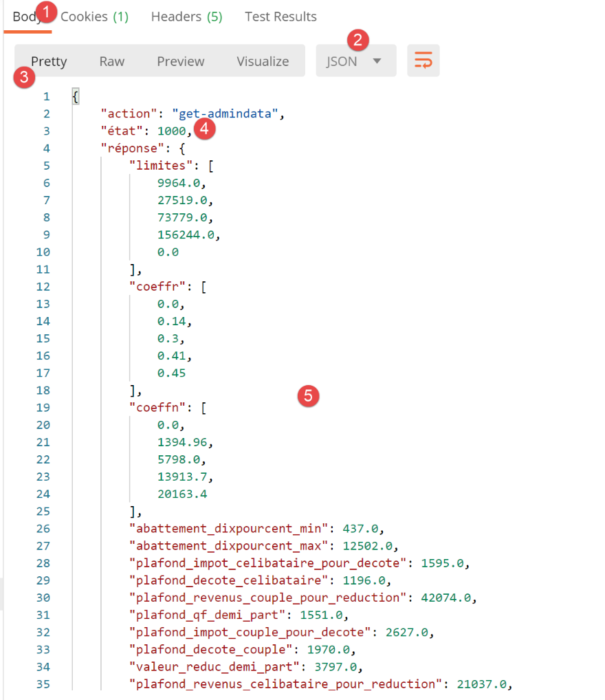Switch to the Test Results tab

pyautogui.click(x=280, y=17)
